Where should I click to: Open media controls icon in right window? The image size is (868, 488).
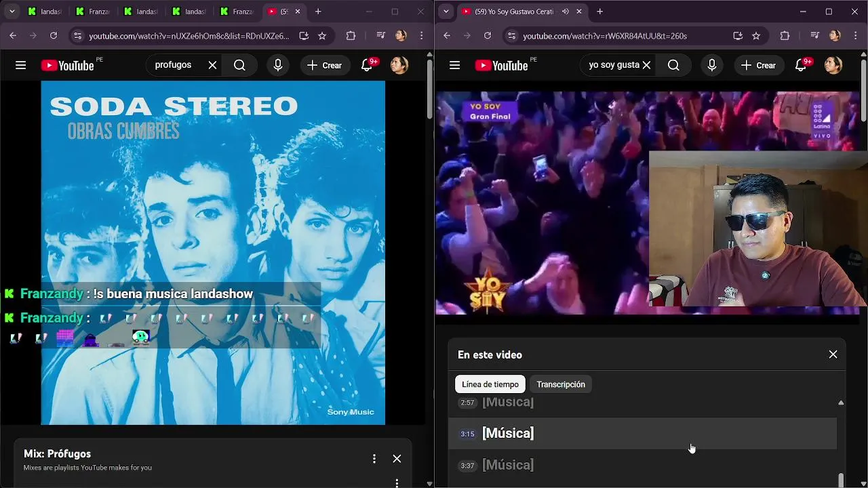814,36
